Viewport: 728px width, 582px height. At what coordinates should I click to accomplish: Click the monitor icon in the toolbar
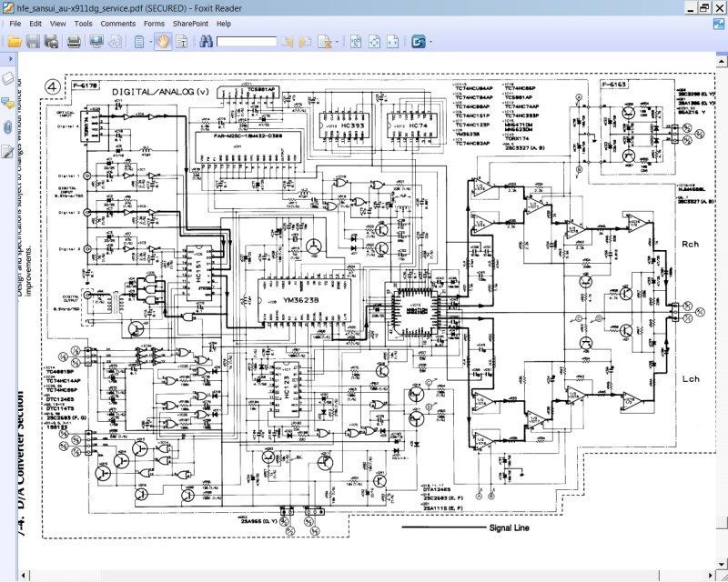point(96,42)
